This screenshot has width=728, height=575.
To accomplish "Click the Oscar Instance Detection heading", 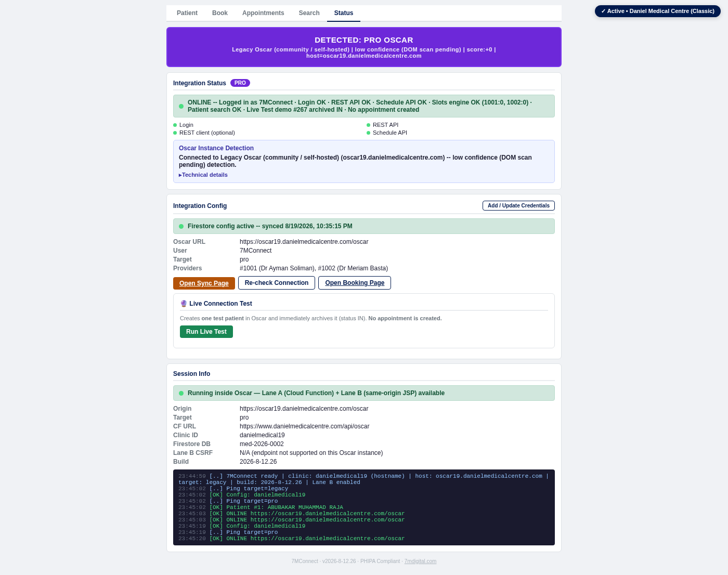I will pyautogui.click(x=216, y=148).
